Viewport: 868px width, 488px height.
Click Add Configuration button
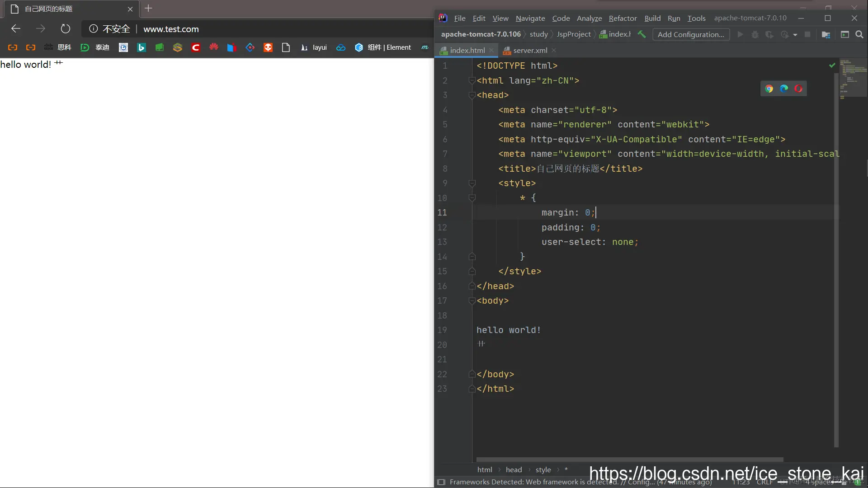(691, 34)
